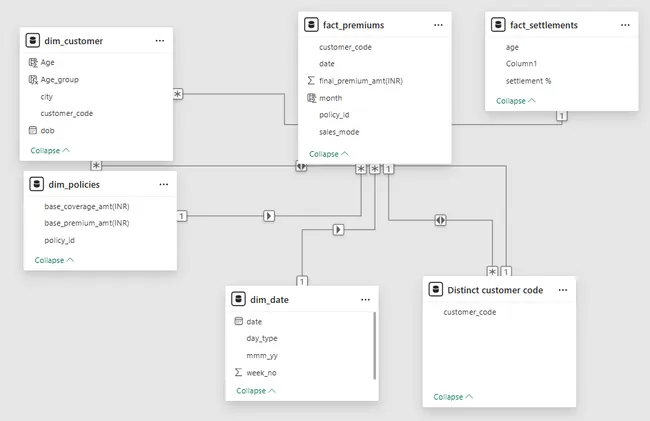Select policy_id field in dim_policies
Viewport: 650px width, 421px height.
(x=59, y=240)
